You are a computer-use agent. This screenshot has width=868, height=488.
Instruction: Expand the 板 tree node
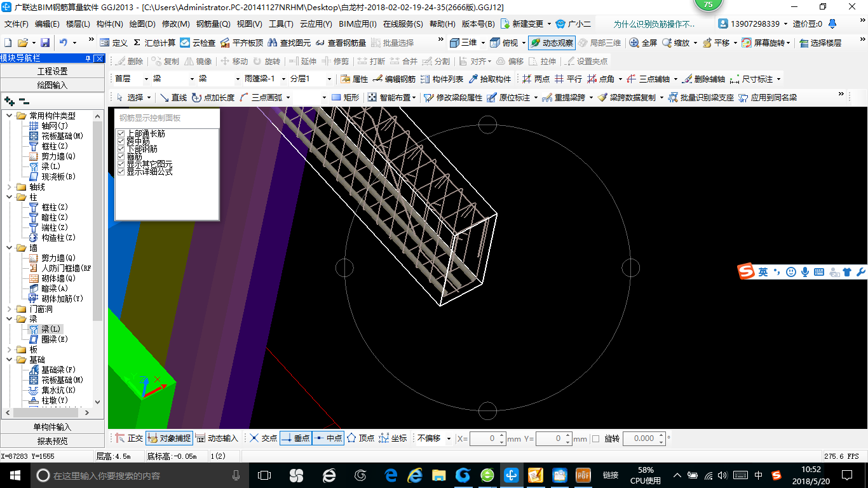[9, 349]
